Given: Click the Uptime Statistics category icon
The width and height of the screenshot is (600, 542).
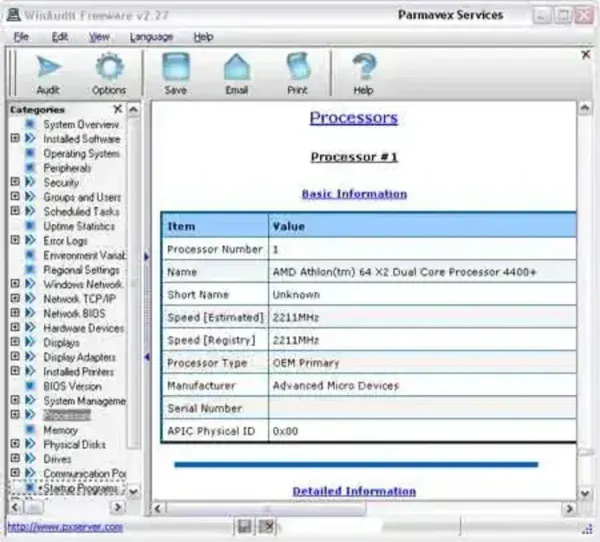Looking at the screenshot, I should (30, 226).
